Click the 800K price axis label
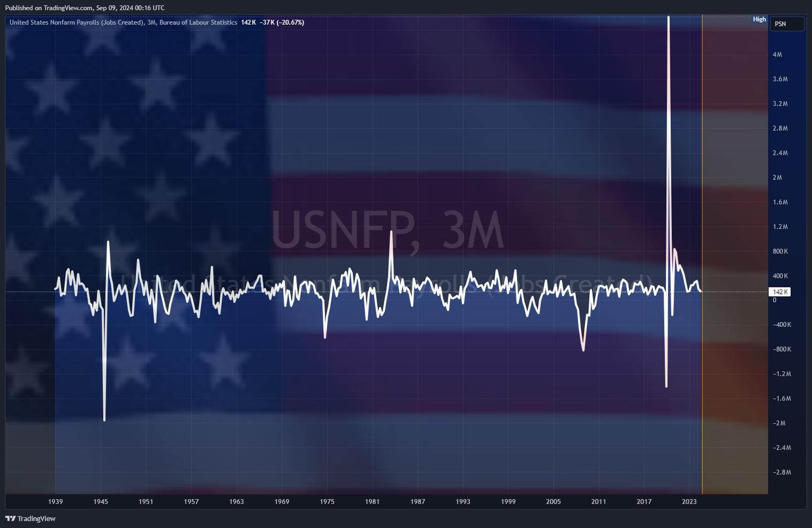The image size is (812, 528). click(780, 251)
